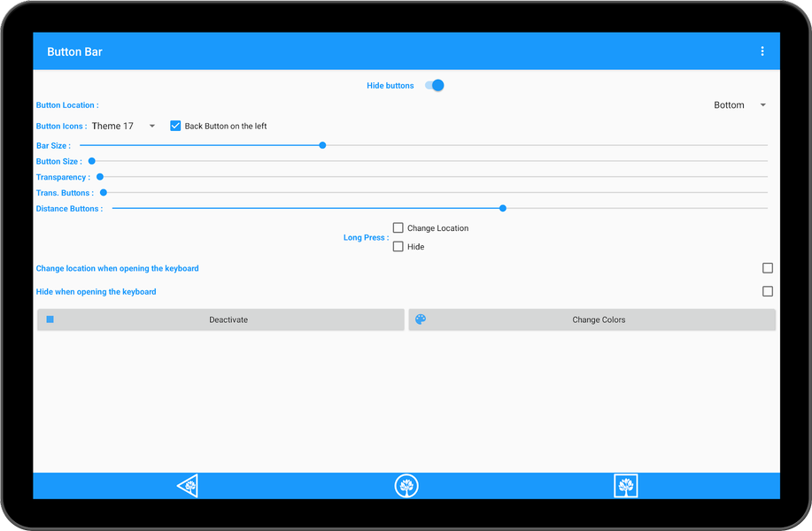812x531 pixels.
Task: Enable hide when opening the keyboard
Action: (x=768, y=291)
